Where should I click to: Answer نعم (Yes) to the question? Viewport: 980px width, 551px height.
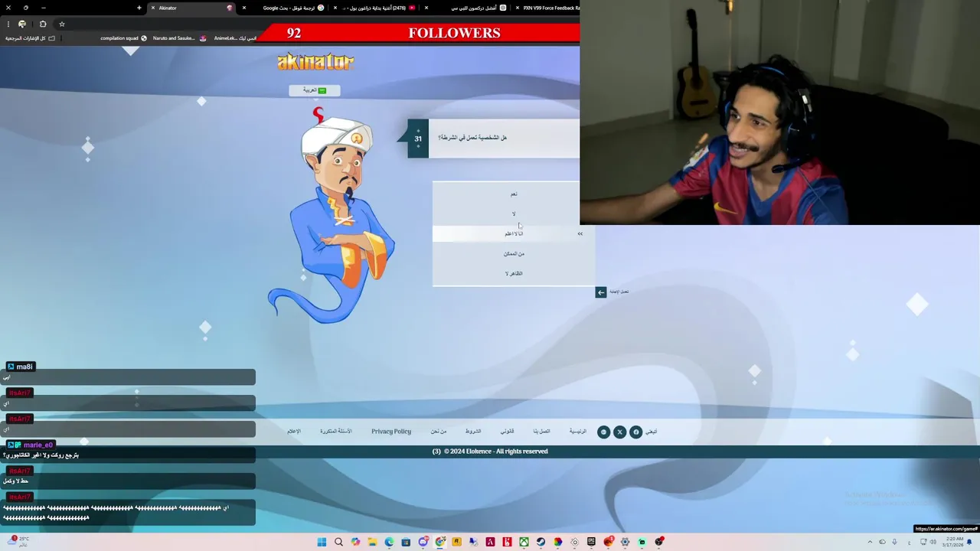tap(514, 194)
